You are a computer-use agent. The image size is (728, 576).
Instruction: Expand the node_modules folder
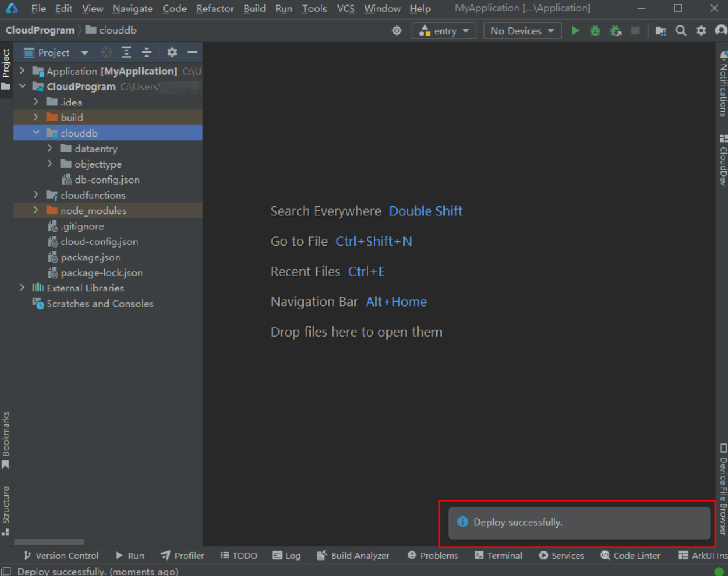pos(36,210)
